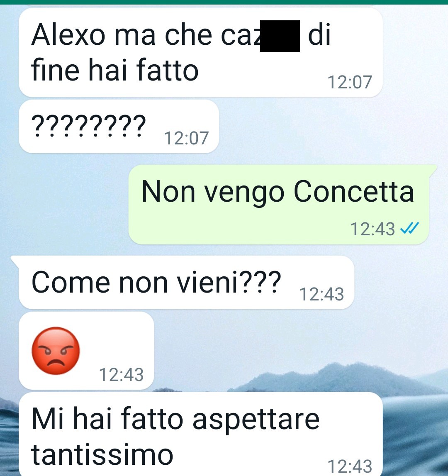
Task: Click the blue double-check read receipt
Action: point(409,228)
